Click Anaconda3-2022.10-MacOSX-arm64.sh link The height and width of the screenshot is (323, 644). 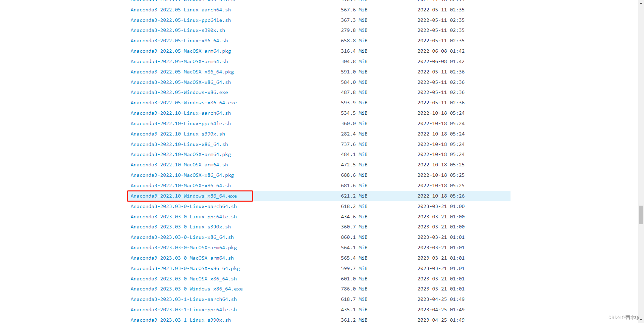(179, 165)
